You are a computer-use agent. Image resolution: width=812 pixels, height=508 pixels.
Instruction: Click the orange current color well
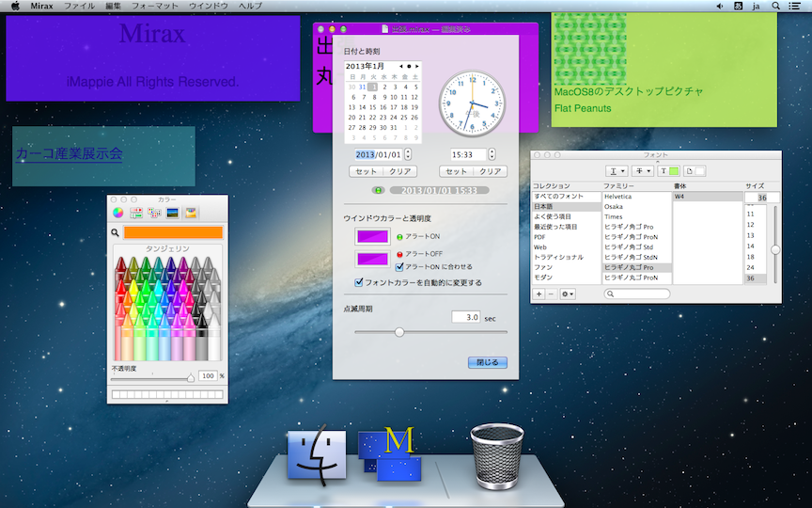173,232
